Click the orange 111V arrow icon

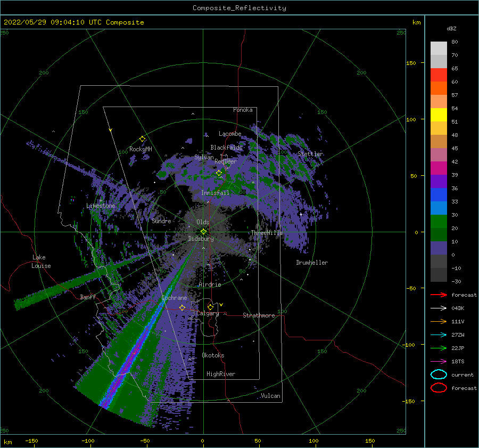click(439, 321)
